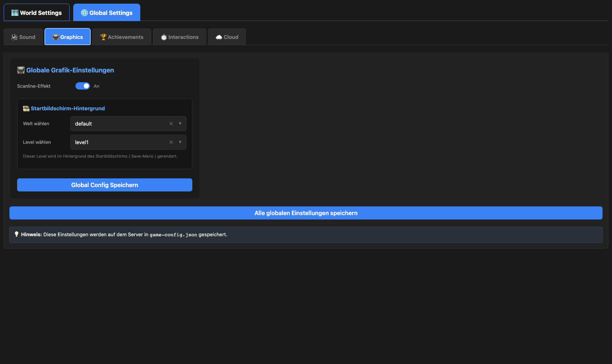Click the speaker icon on Sound tab

[15, 37]
